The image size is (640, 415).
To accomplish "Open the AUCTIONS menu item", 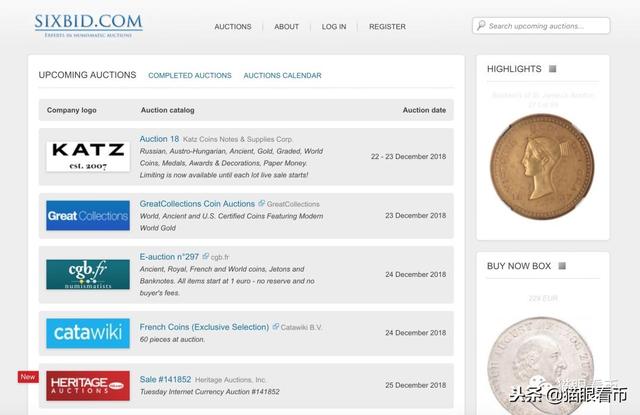I will click(x=233, y=27).
